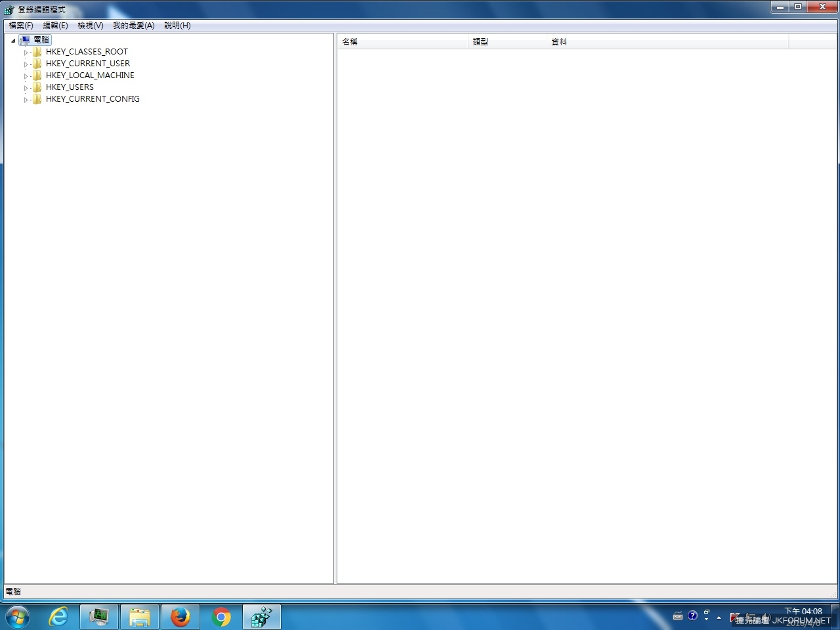Screen dimensions: 840x630
Task: Click the HKEY_LOCAL_MACHINE folder icon
Action: (x=37, y=75)
